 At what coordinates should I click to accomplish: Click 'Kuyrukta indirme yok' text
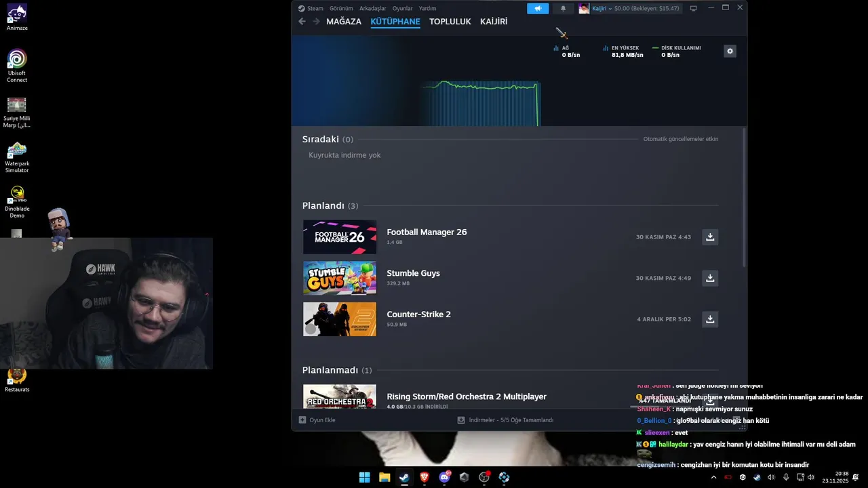click(x=344, y=155)
